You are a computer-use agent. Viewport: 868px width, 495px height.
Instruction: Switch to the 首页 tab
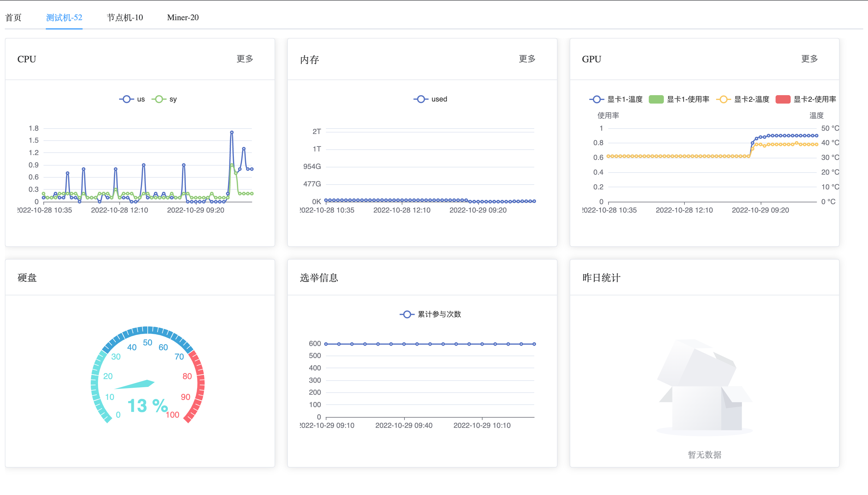[x=13, y=17]
